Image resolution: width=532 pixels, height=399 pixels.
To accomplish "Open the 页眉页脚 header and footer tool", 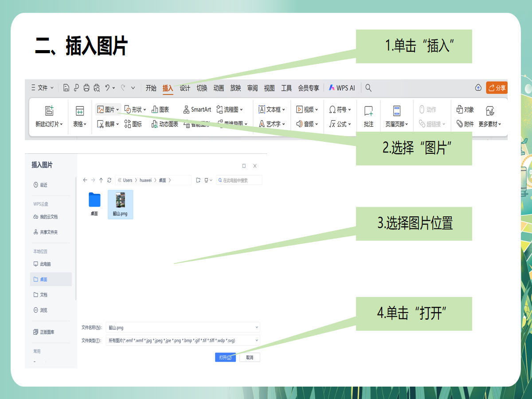I will click(397, 111).
